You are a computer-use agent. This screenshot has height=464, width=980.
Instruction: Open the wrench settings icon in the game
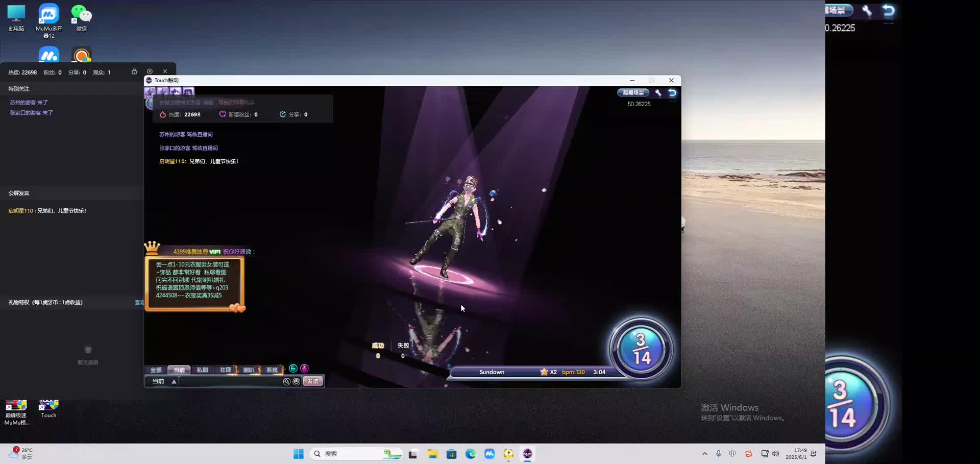[658, 93]
